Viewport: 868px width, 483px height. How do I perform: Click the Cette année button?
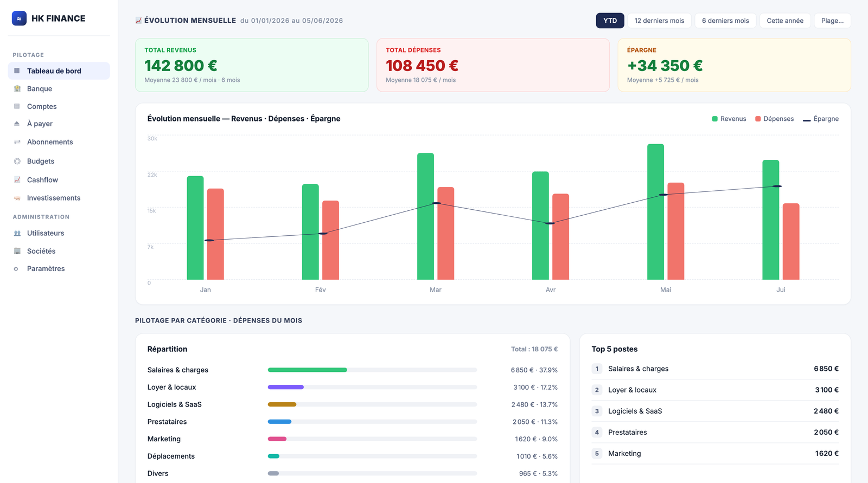point(785,21)
